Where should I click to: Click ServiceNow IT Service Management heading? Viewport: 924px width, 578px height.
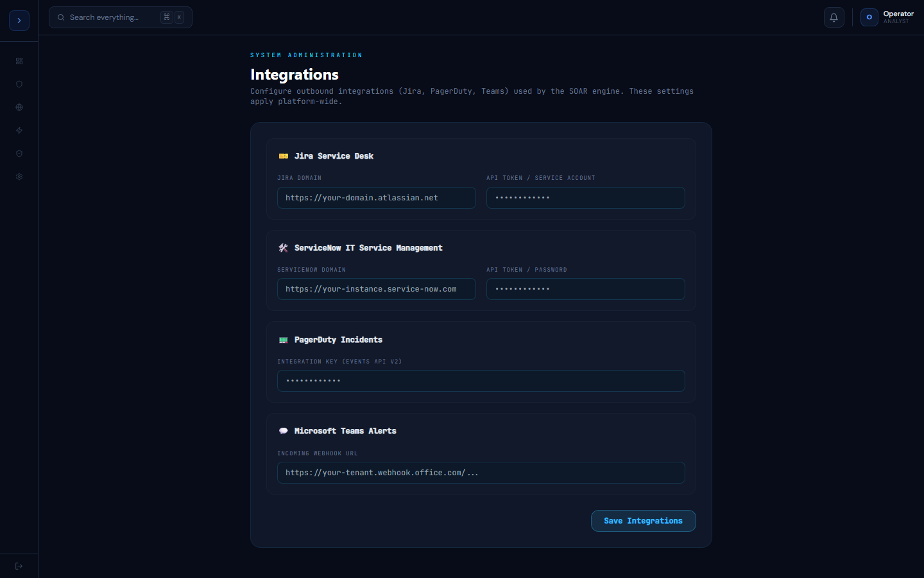point(368,248)
